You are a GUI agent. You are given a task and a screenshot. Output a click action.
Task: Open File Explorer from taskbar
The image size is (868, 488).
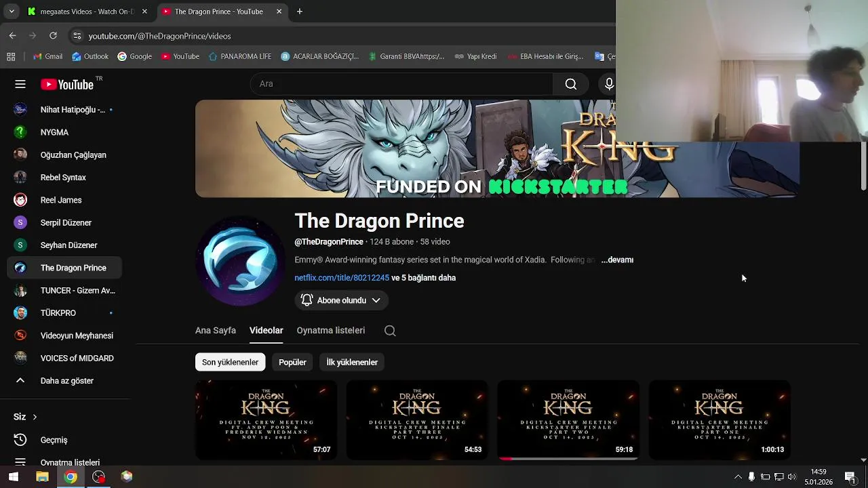[x=42, y=476]
